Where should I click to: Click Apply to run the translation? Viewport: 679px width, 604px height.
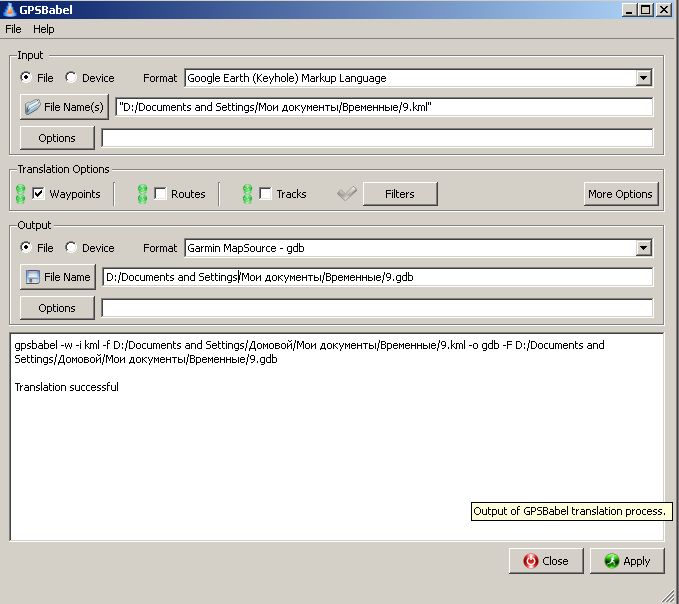(626, 561)
